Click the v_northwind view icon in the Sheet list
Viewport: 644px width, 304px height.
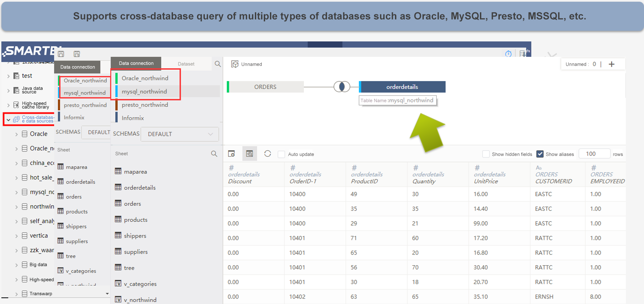[118, 300]
